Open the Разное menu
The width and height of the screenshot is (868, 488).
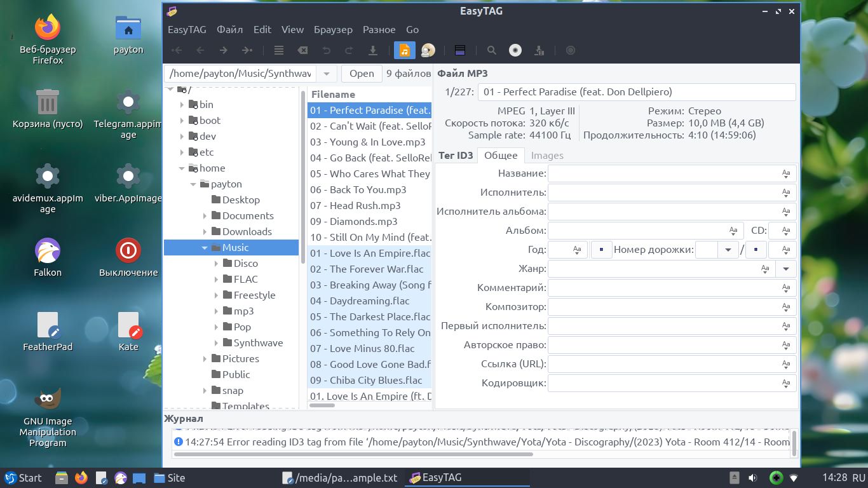(x=379, y=29)
